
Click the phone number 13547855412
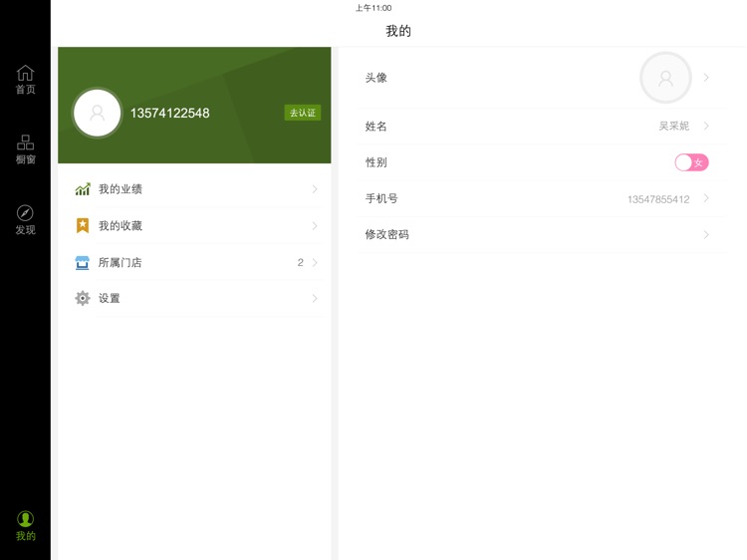[658, 199]
